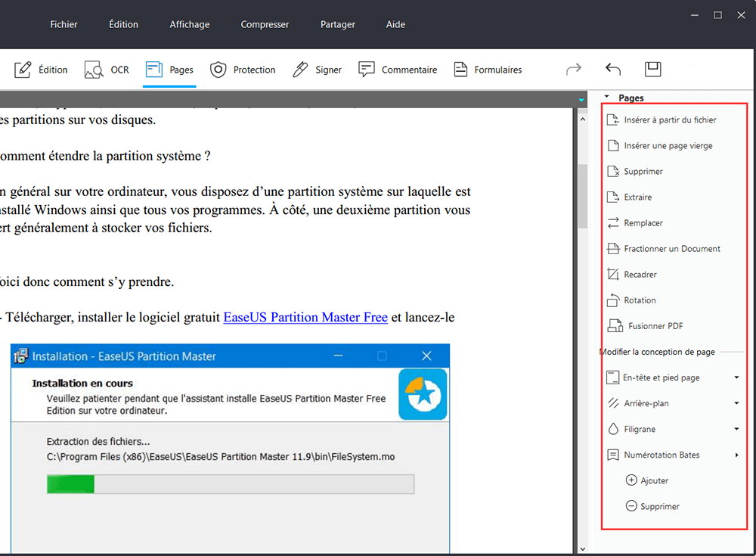
Task: Click the Insérer une page vierge icon
Action: pyautogui.click(x=613, y=145)
